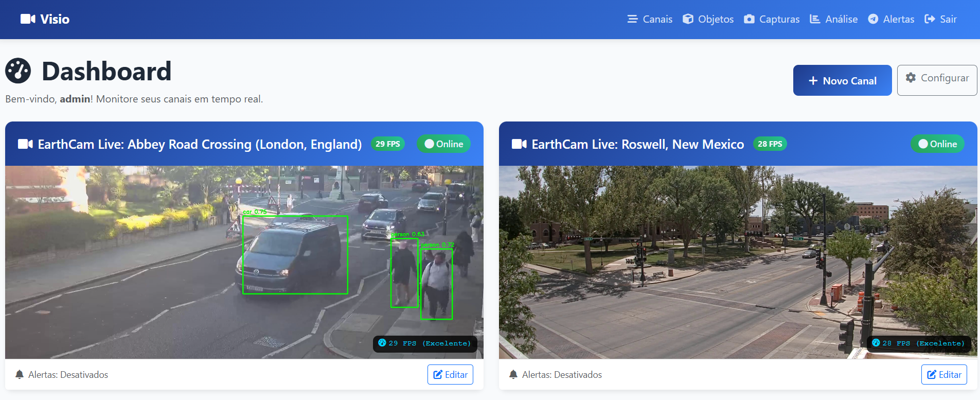Click the gauge icon in 29 FPS overlay

click(382, 343)
